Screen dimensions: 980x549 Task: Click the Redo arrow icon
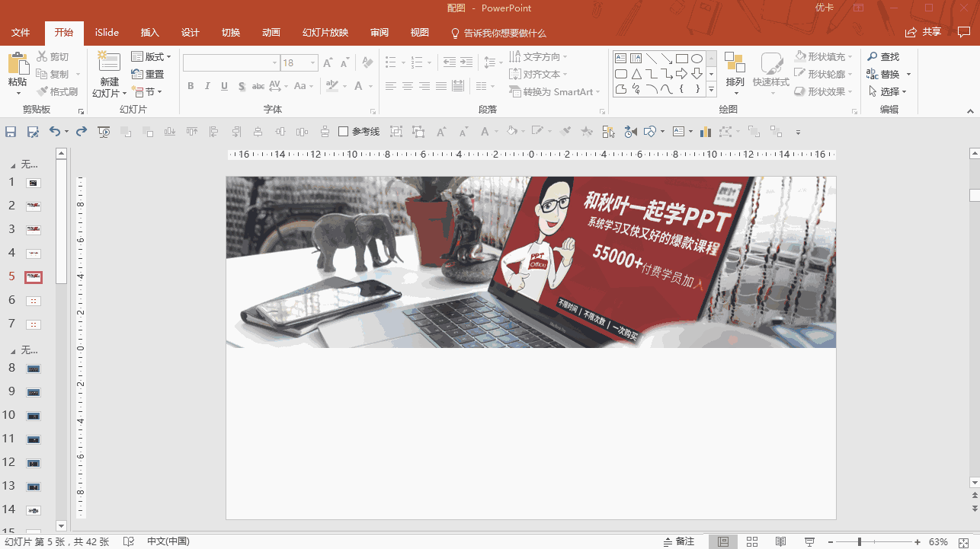point(81,132)
